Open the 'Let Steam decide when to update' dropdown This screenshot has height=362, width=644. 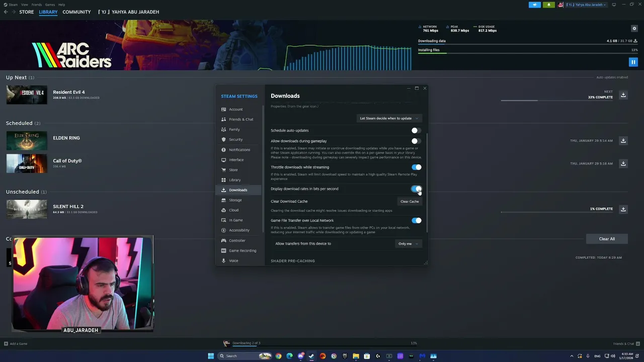point(389,118)
